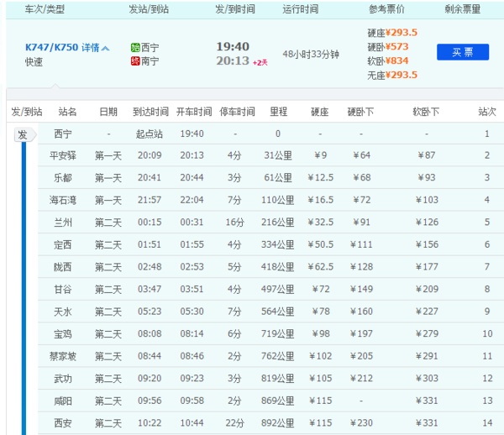Viewport: 504px width, 435px height.
Task: Select the 西安 station row name
Action: click(63, 423)
